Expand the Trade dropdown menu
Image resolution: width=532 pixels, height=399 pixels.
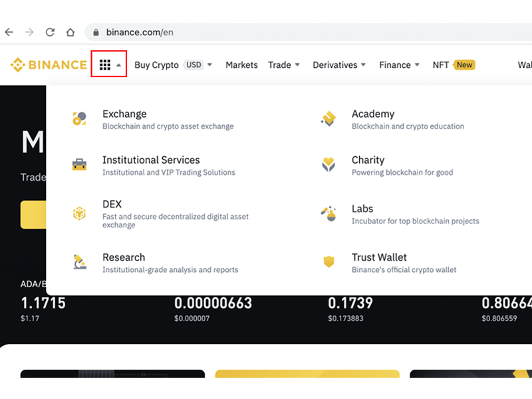point(284,65)
